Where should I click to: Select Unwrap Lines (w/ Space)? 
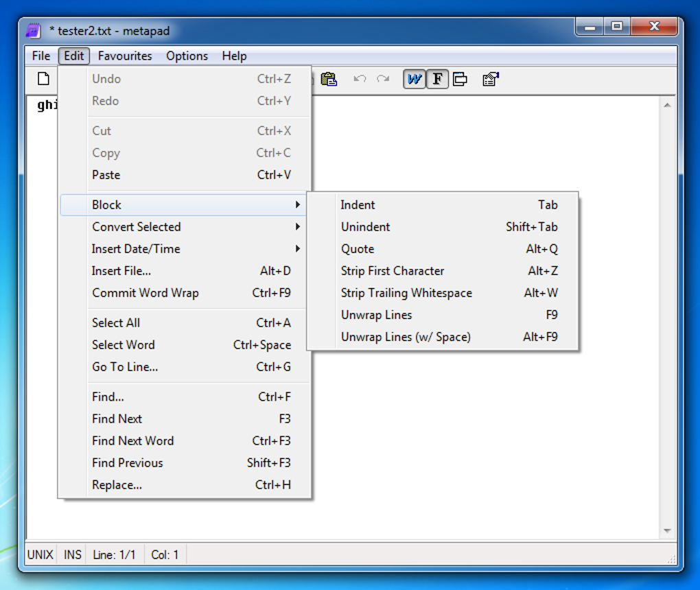click(x=443, y=336)
